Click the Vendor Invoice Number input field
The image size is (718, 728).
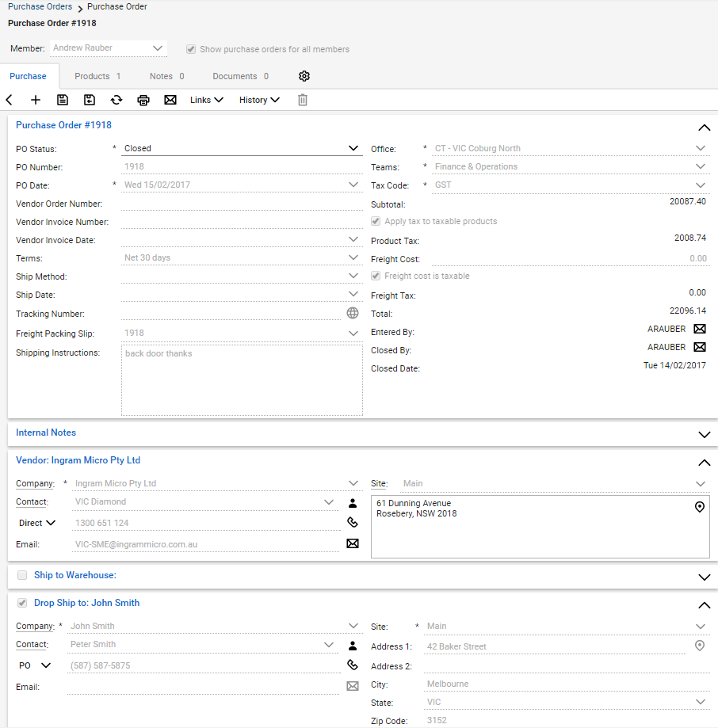pyautogui.click(x=241, y=222)
